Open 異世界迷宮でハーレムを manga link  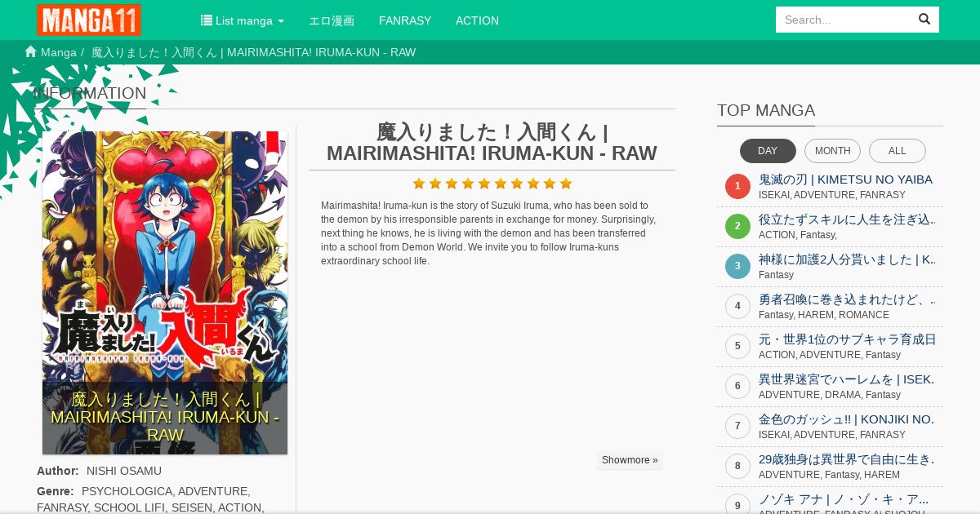(x=846, y=379)
